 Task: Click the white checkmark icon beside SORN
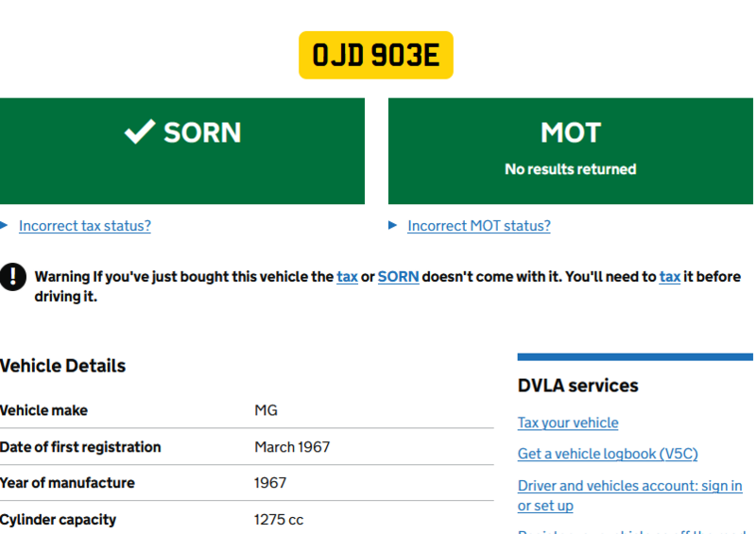139,132
